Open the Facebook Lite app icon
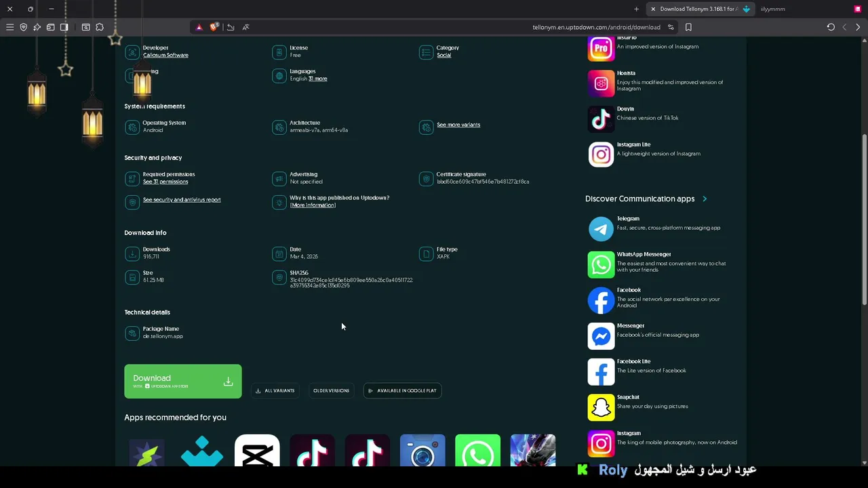This screenshot has height=488, width=868. click(601, 372)
